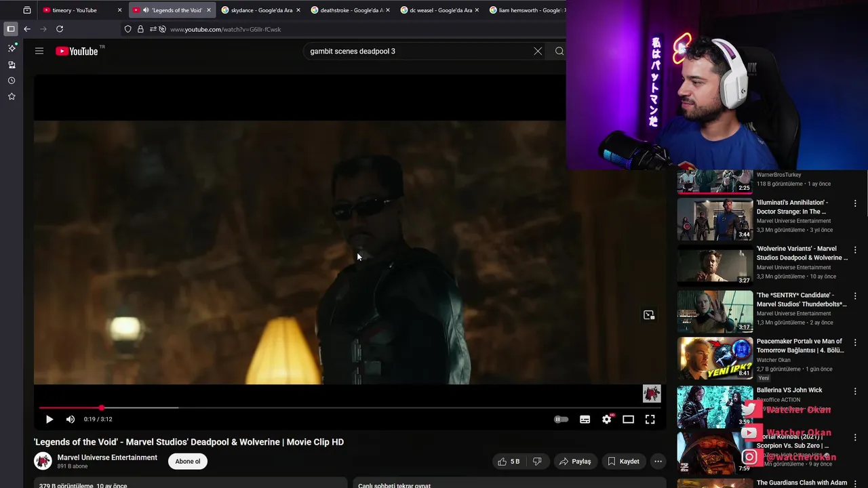Switch to the 'deathstroke - Google'da Ara' tab
The height and width of the screenshot is (488, 868).
[351, 10]
